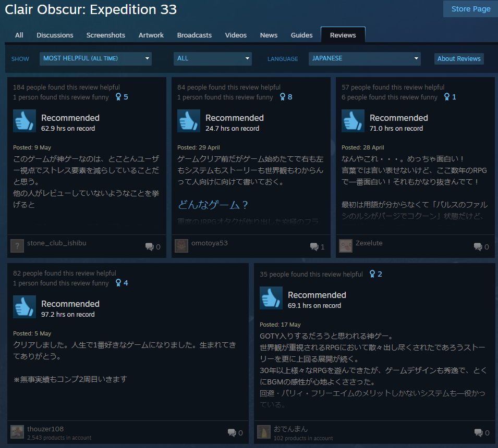This screenshot has height=448, width=498.
Task: Go to the Store Page
Action: [x=471, y=9]
